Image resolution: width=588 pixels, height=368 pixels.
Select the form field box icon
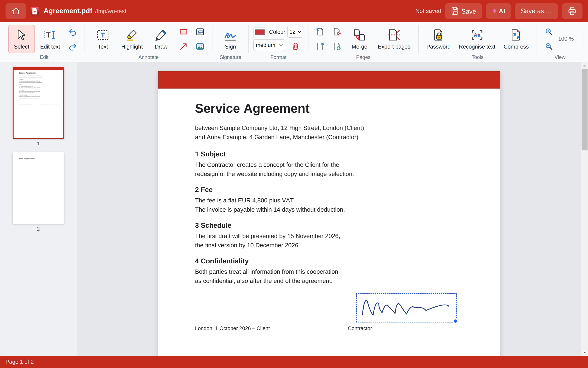(200, 32)
